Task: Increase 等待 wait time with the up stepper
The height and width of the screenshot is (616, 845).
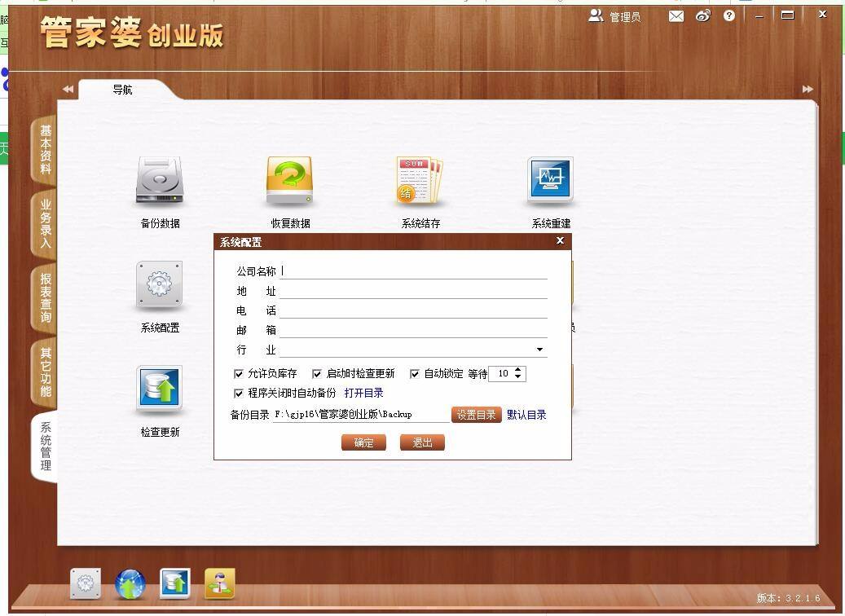Action: (520, 370)
